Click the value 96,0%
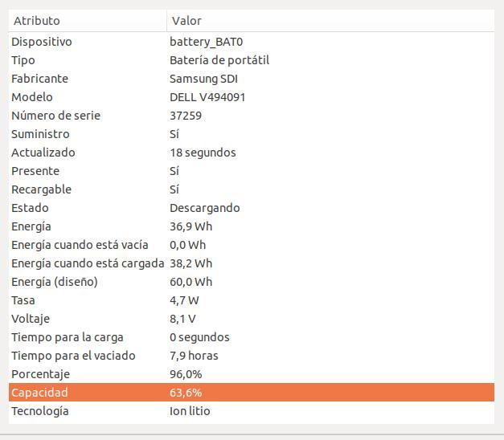The height and width of the screenshot is (440, 504). click(x=186, y=374)
